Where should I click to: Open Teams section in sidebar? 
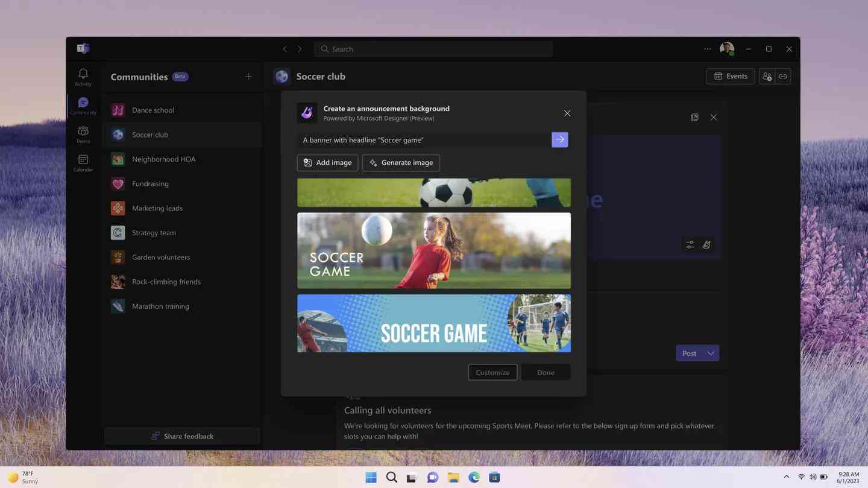coord(83,134)
